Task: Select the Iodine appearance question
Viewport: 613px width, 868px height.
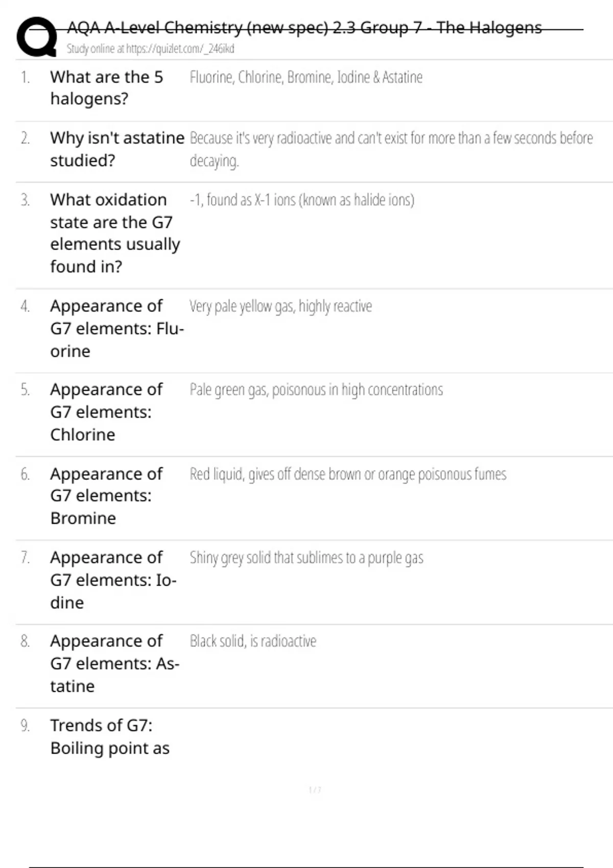Action: click(x=113, y=580)
